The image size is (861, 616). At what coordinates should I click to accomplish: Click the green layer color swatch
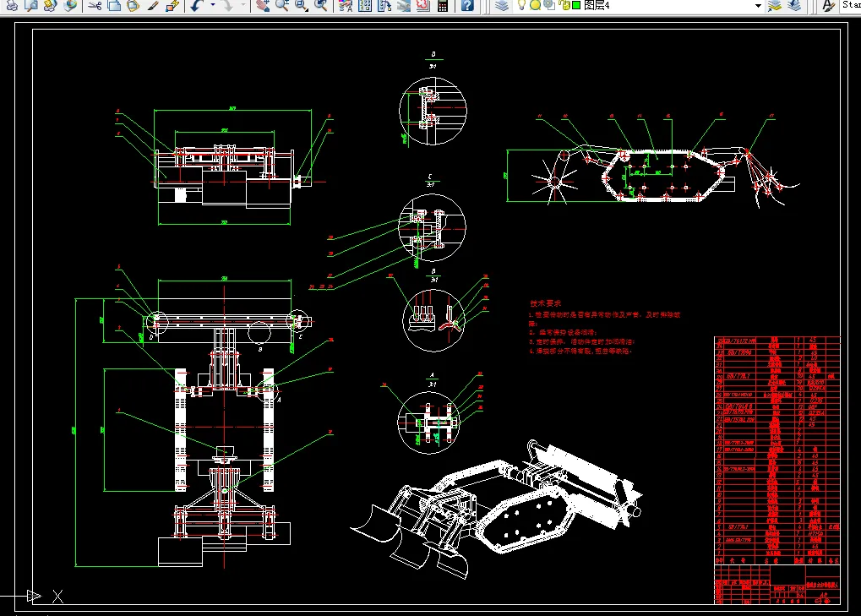pyautogui.click(x=576, y=5)
